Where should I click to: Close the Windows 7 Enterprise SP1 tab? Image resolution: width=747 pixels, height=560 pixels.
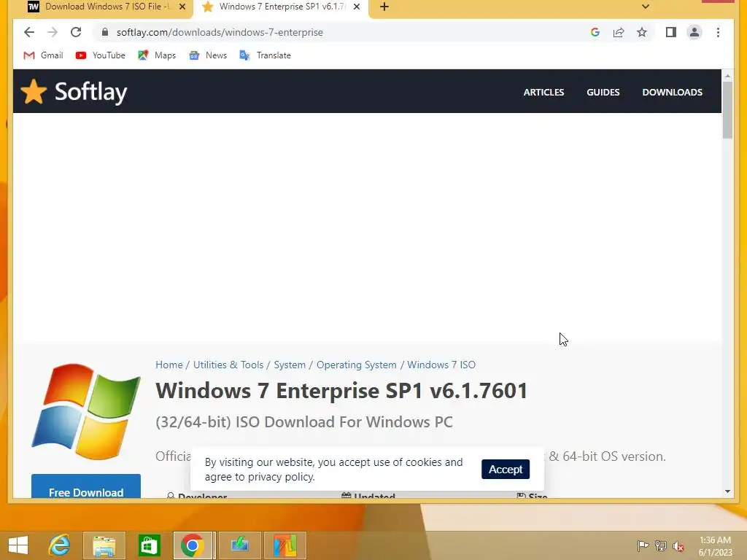[x=356, y=7]
